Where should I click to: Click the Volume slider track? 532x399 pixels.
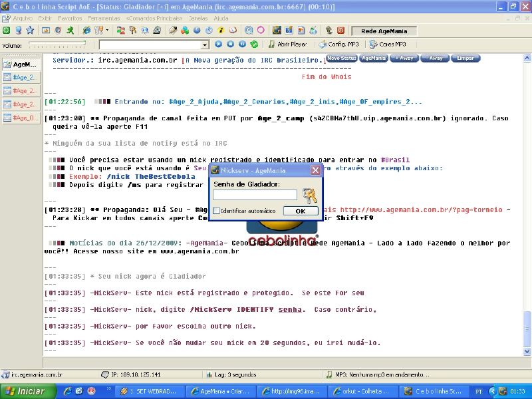57,45
